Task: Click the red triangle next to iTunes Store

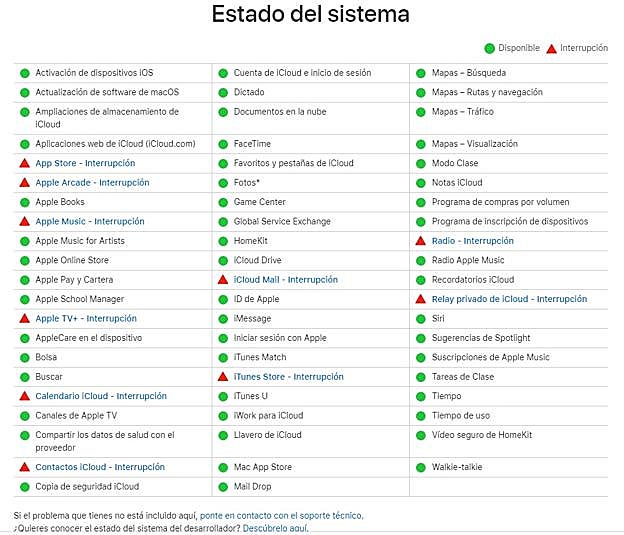Action: click(223, 377)
